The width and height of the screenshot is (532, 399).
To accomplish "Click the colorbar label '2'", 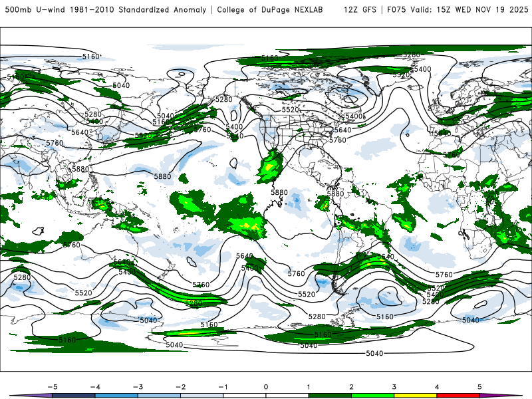I will pyautogui.click(x=351, y=387).
